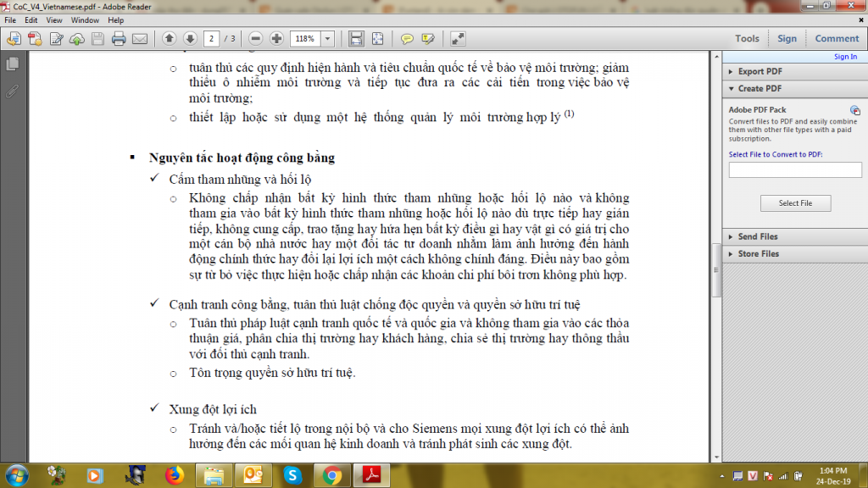Click the zoom percentage field
Image resolution: width=868 pixels, height=488 pixels.
tap(305, 39)
